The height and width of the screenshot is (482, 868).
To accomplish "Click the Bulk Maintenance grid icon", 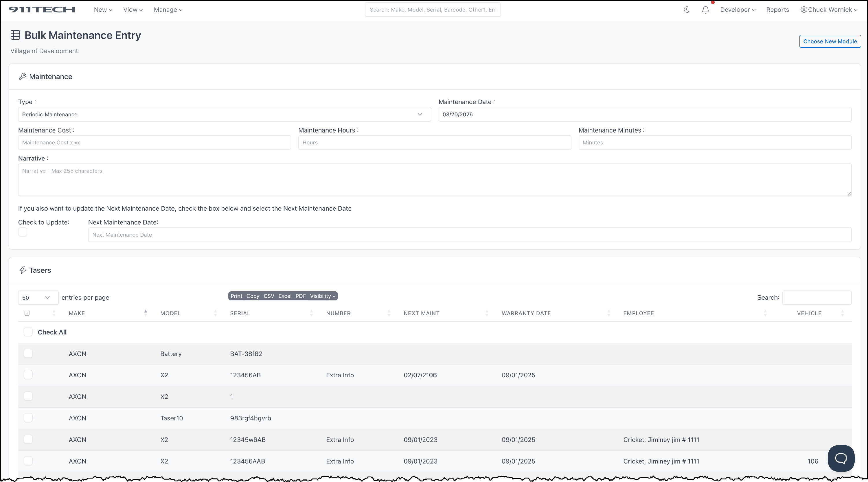I will click(16, 35).
